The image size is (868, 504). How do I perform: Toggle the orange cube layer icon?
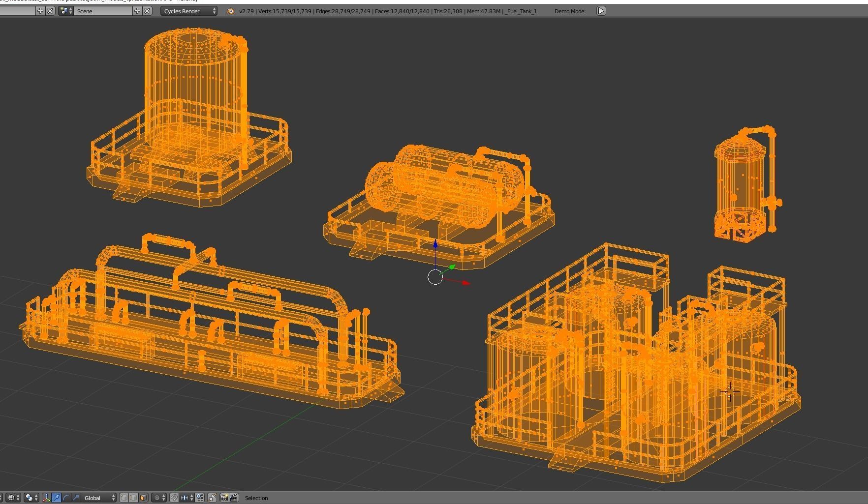(143, 498)
